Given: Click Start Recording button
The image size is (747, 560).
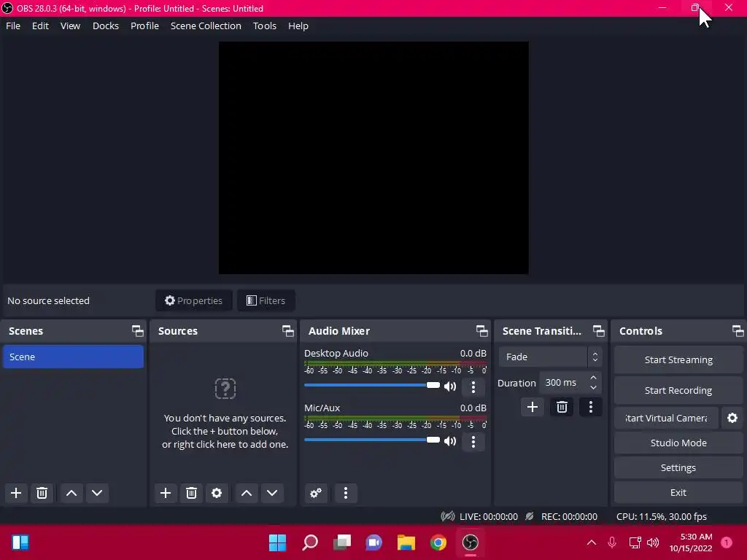Looking at the screenshot, I should 678,391.
